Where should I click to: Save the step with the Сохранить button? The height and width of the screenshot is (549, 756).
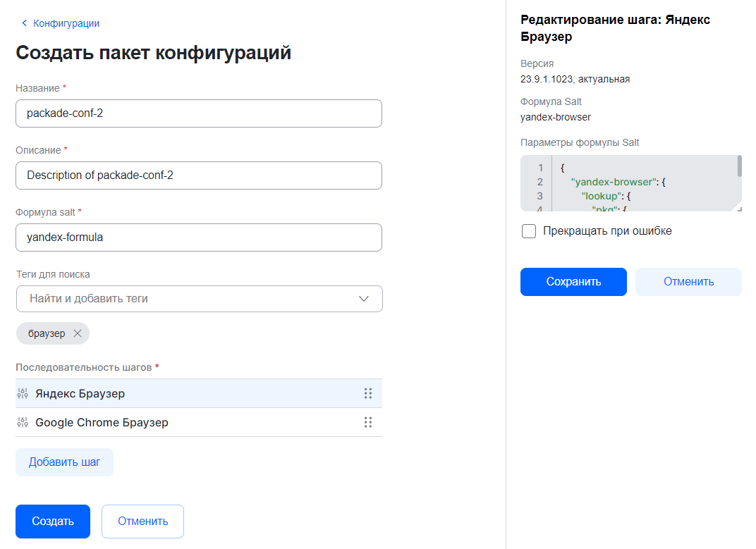coord(573,281)
